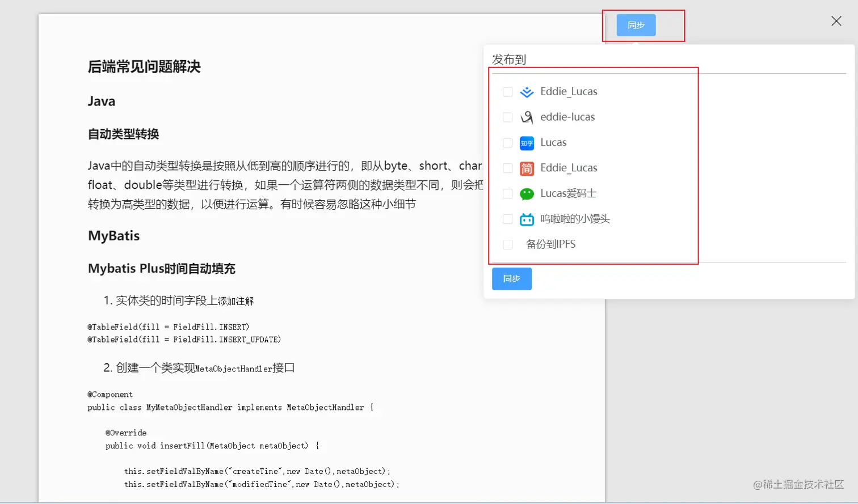This screenshot has height=504, width=858.
Task: Click the Jianshu icon beside the second Eddie_Lucas
Action: [x=527, y=168]
